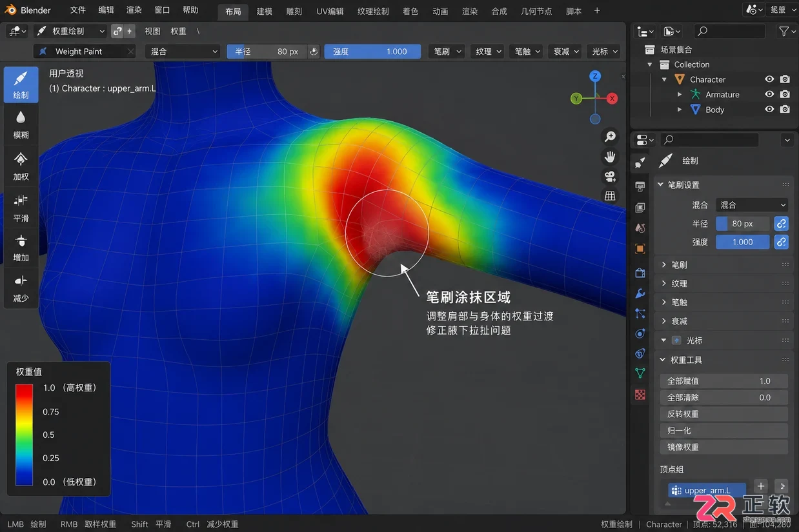The image size is (799, 532).
Task: Add a new vertex group plus button
Action: tap(761, 486)
